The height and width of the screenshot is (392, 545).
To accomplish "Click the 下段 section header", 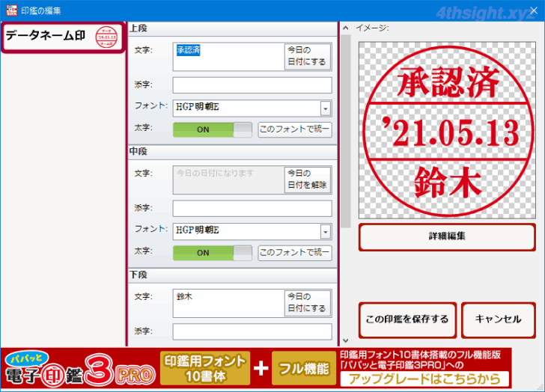I will pyautogui.click(x=232, y=275).
